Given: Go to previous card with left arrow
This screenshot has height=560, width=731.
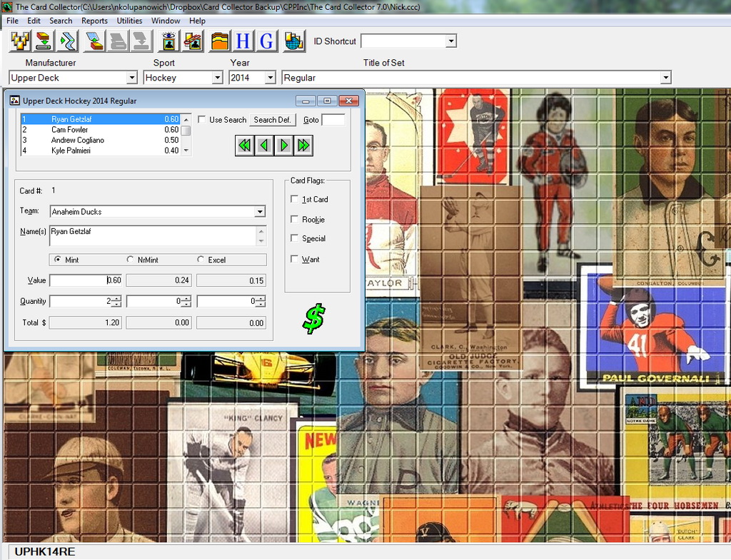Looking at the screenshot, I should tap(264, 146).
